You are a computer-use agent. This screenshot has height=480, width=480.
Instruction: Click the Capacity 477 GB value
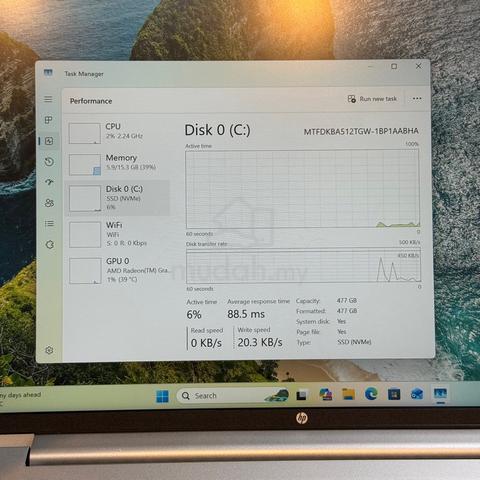pos(347,300)
